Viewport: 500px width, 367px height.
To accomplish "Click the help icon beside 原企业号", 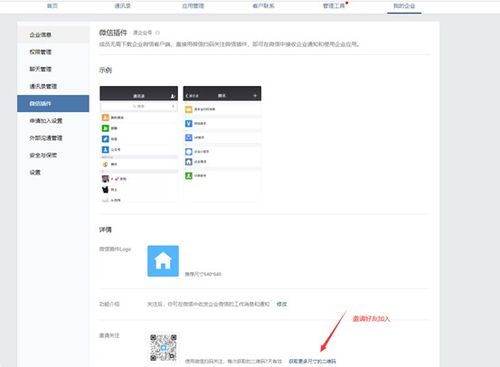I will point(158,33).
